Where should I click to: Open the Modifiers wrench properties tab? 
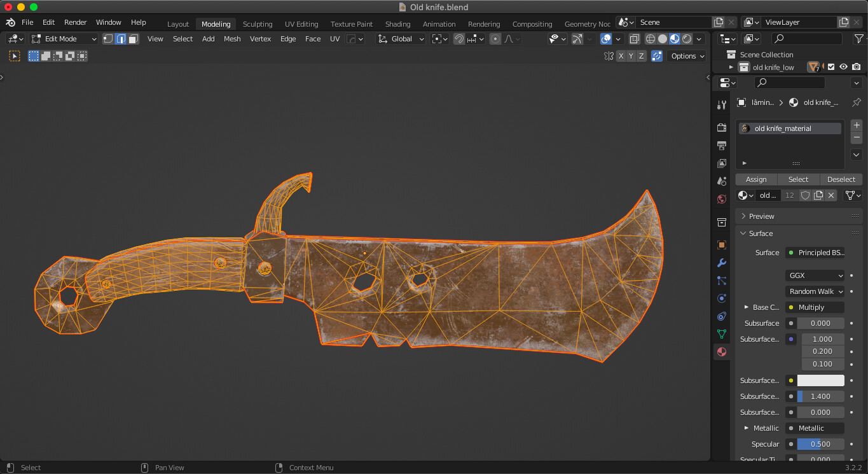pyautogui.click(x=721, y=263)
